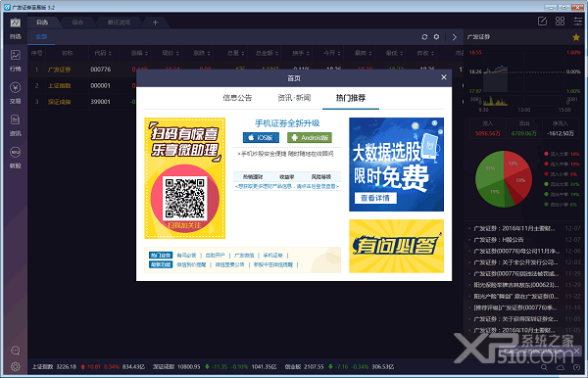Image resolution: width=588 pixels, height=378 pixels.
Task: Switch to the 热门推荐 tab in popup
Action: point(351,98)
